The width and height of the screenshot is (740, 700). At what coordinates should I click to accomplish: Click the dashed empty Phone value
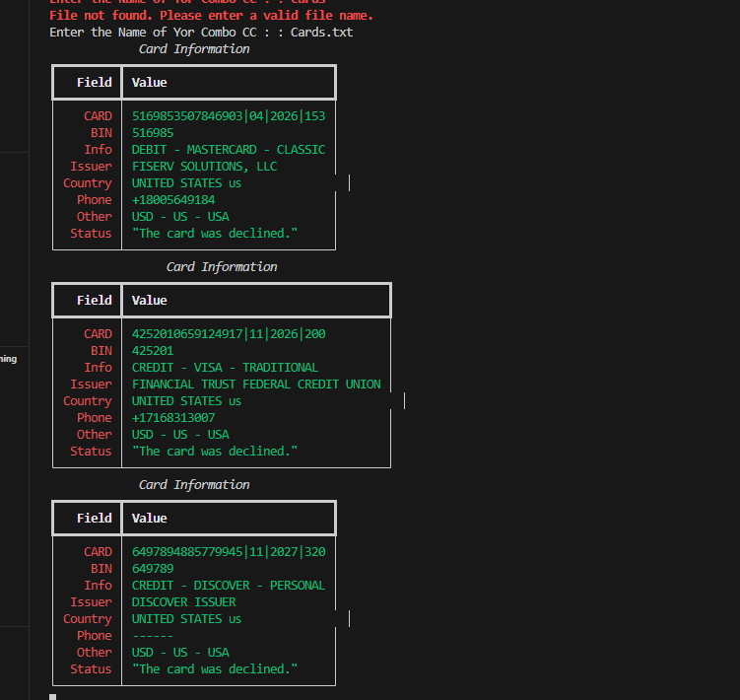153,636
